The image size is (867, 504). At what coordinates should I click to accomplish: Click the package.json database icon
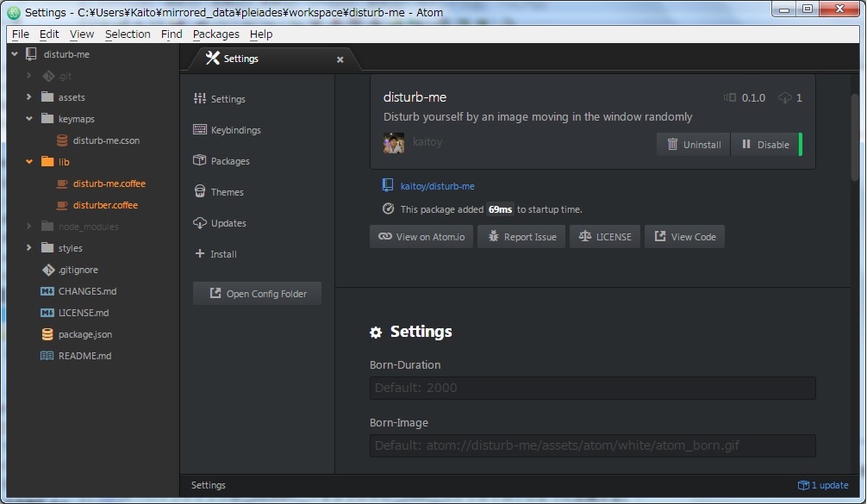(x=47, y=334)
